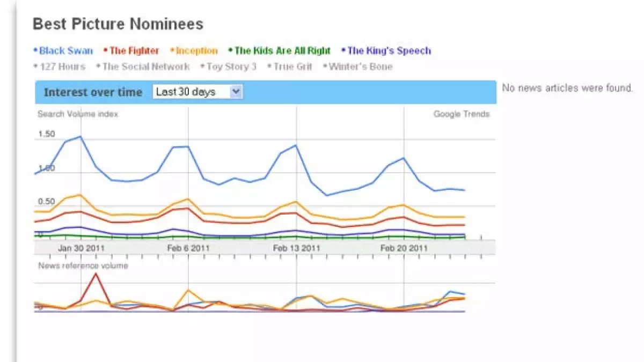Click the dropdown arrow beside Last 30 days

(236, 92)
